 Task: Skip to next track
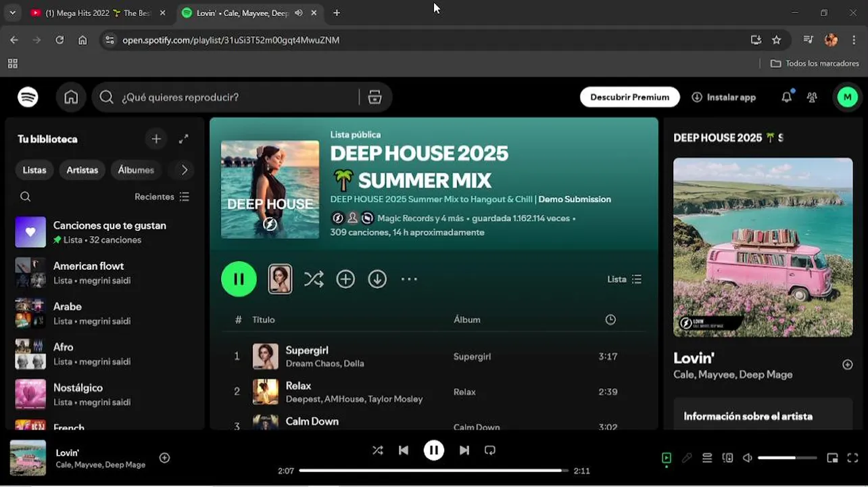[x=464, y=450]
